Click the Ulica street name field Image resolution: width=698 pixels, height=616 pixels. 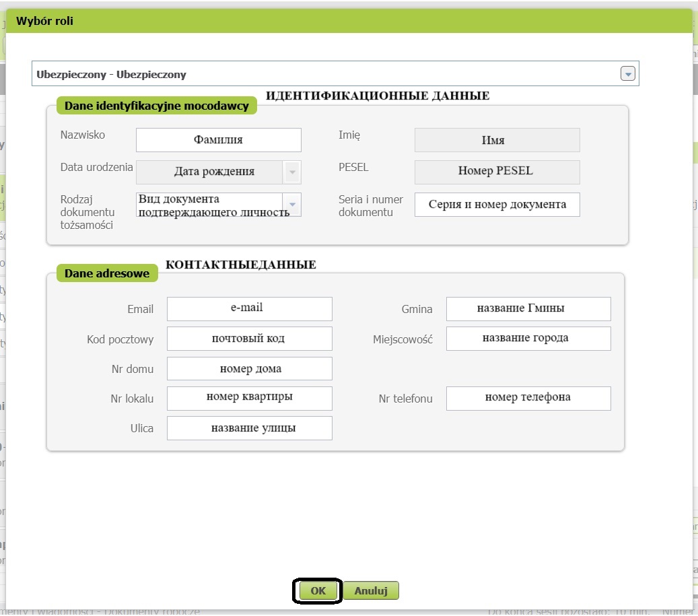pyautogui.click(x=249, y=428)
